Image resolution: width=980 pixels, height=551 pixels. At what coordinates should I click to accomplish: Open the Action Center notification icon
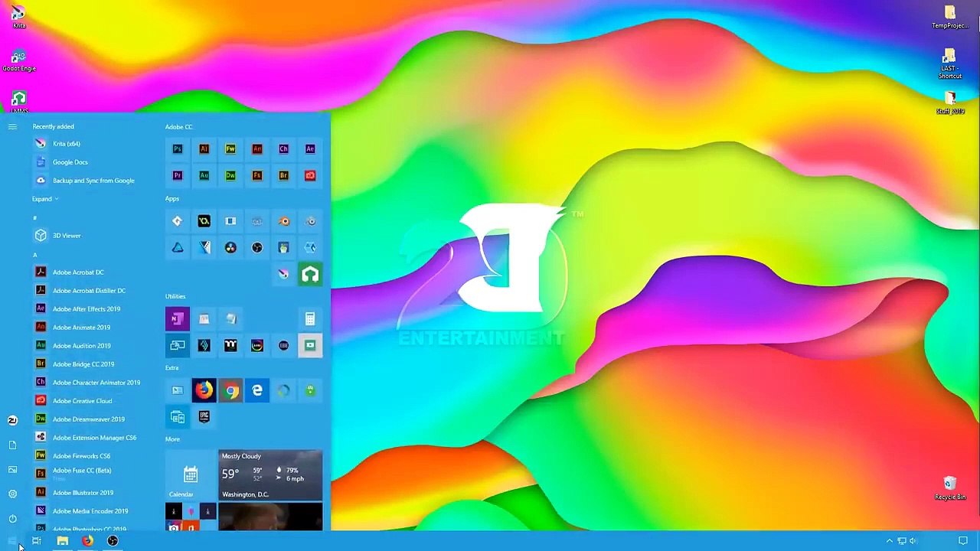coord(963,541)
